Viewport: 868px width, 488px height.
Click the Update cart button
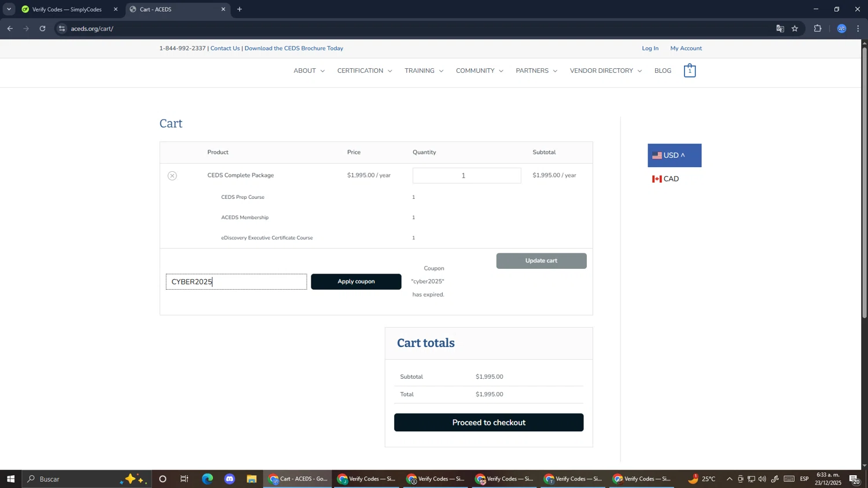coord(541,261)
